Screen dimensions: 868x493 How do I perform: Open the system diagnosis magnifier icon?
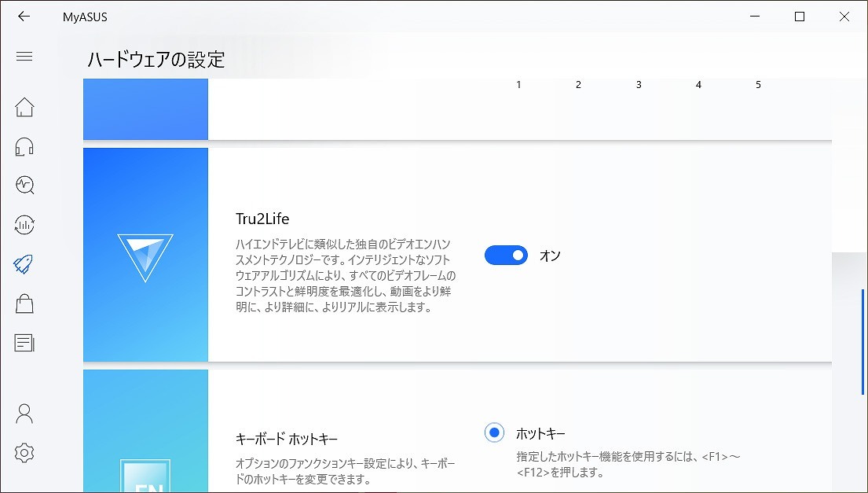coord(24,185)
